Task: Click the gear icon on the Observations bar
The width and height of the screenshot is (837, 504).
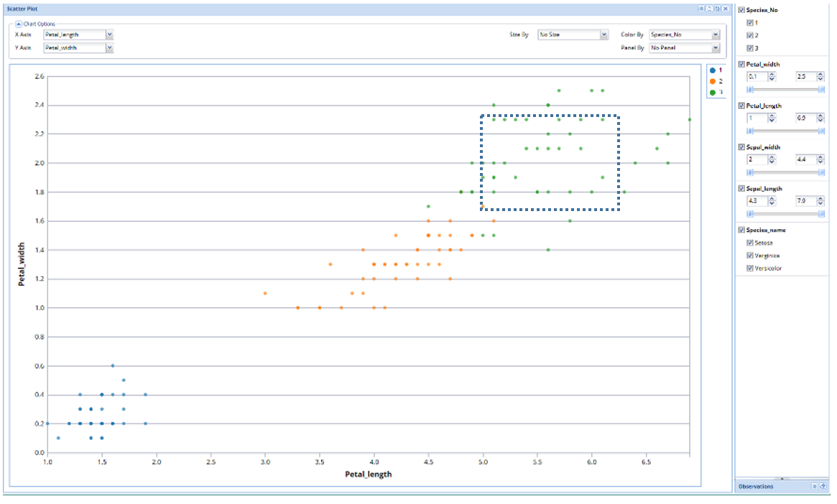Action: (815, 486)
